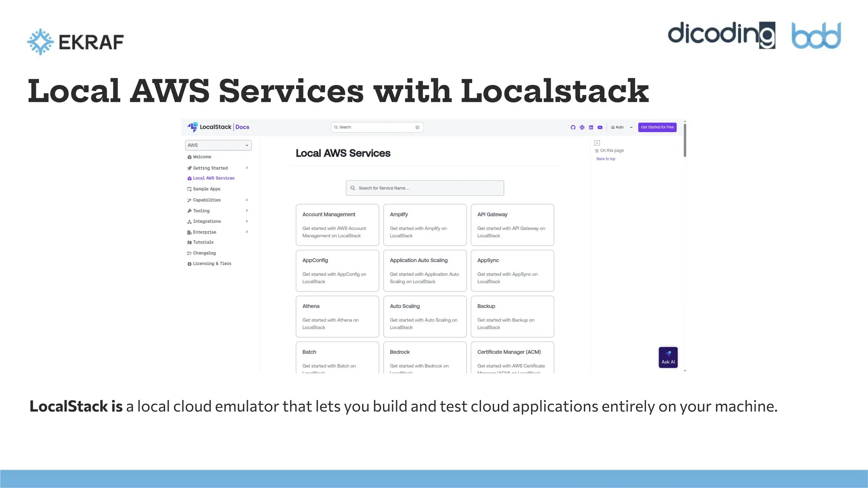
Task: Open the Account Management service card
Action: 337,225
